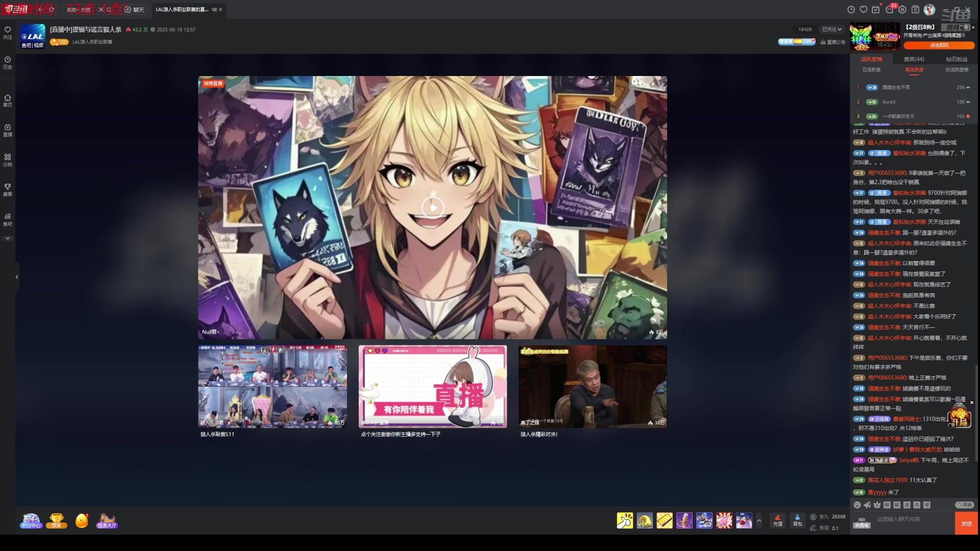Screen dimensions: 980x551
Task: Send the yellow clapping hand gift
Action: (x=625, y=520)
